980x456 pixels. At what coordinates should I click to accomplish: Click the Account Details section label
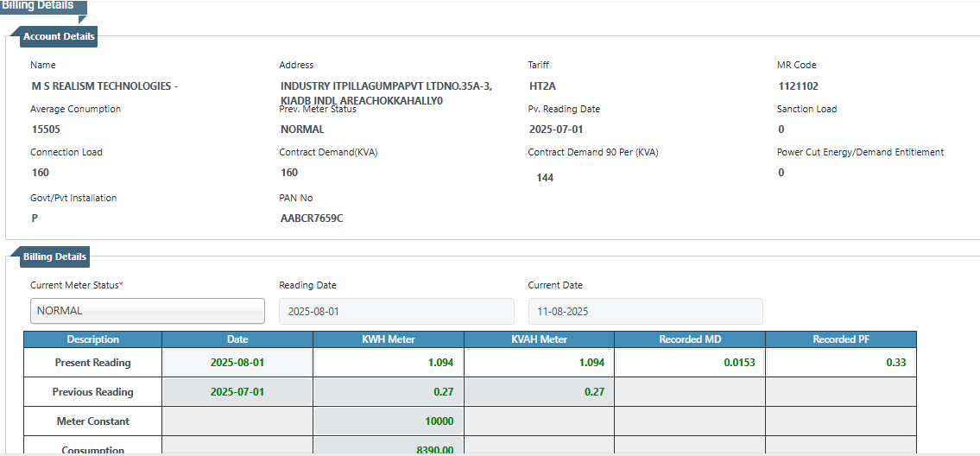click(x=59, y=36)
